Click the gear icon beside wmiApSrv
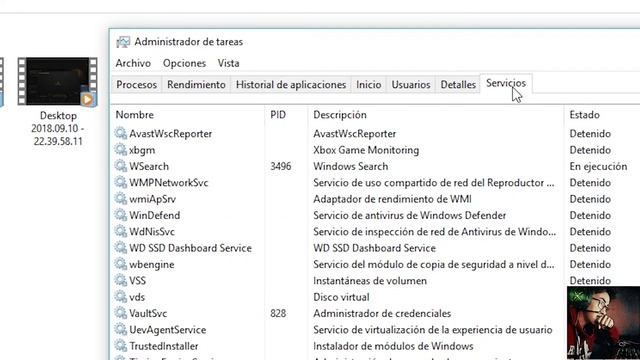640x360 pixels. 121,199
